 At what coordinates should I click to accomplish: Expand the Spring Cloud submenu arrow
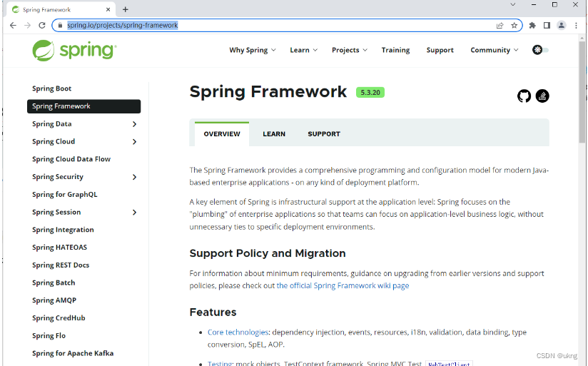134,142
